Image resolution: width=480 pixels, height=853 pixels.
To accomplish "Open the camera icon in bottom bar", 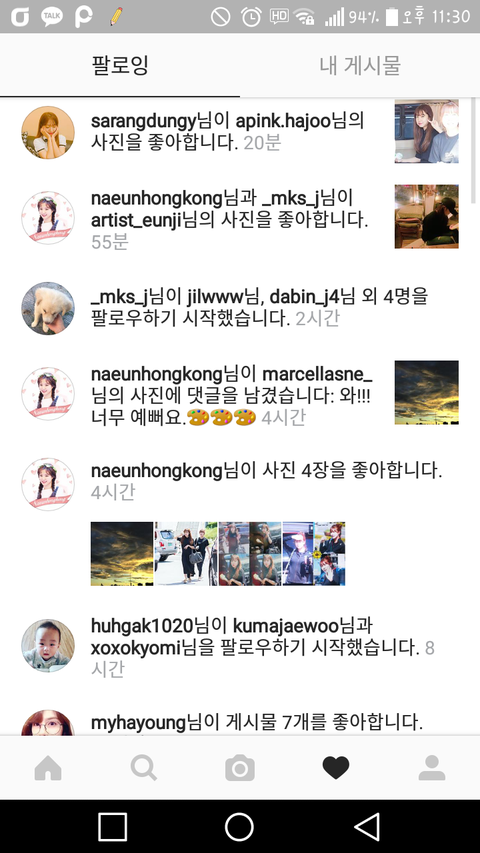I will click(x=240, y=768).
